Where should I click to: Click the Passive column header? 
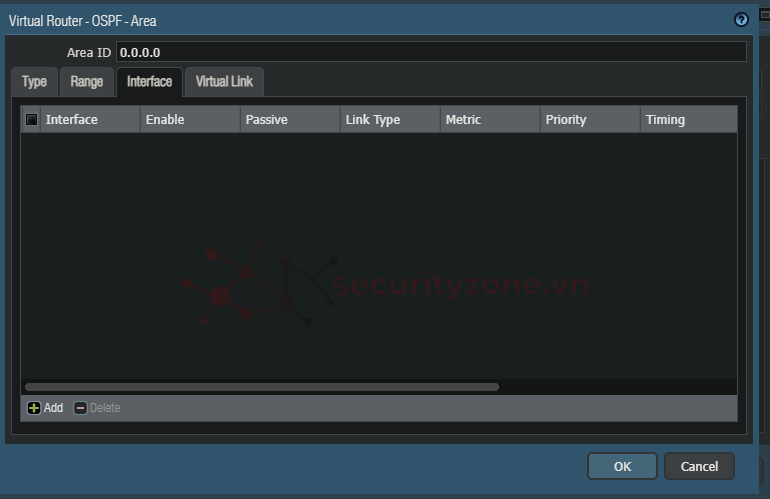click(290, 120)
